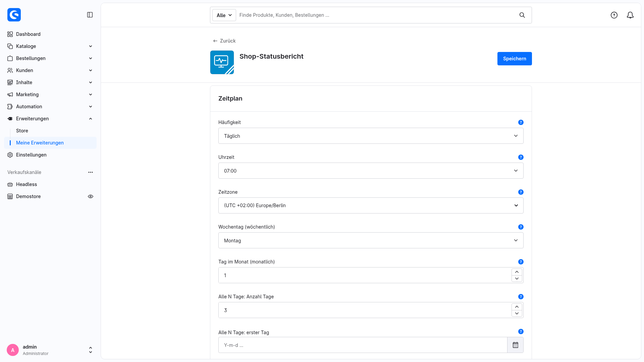The height and width of the screenshot is (362, 644).
Task: Open the help circle icon in header
Action: pos(614,15)
